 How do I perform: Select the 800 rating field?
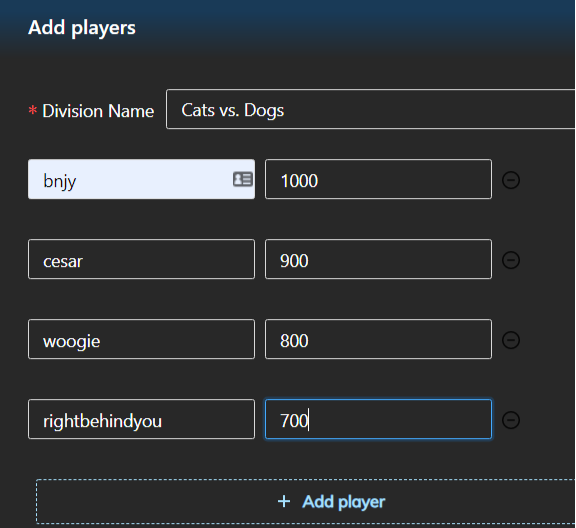tap(378, 339)
